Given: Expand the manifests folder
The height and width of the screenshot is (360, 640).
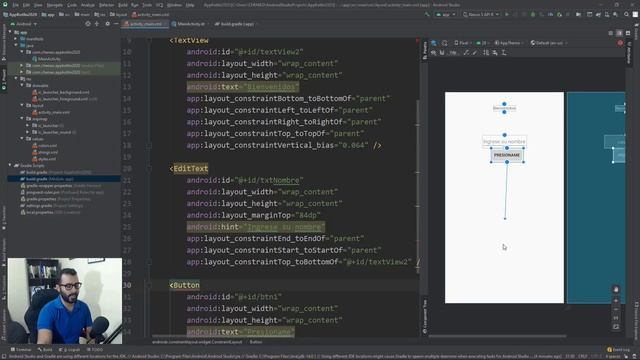Looking at the screenshot, I should point(16,39).
